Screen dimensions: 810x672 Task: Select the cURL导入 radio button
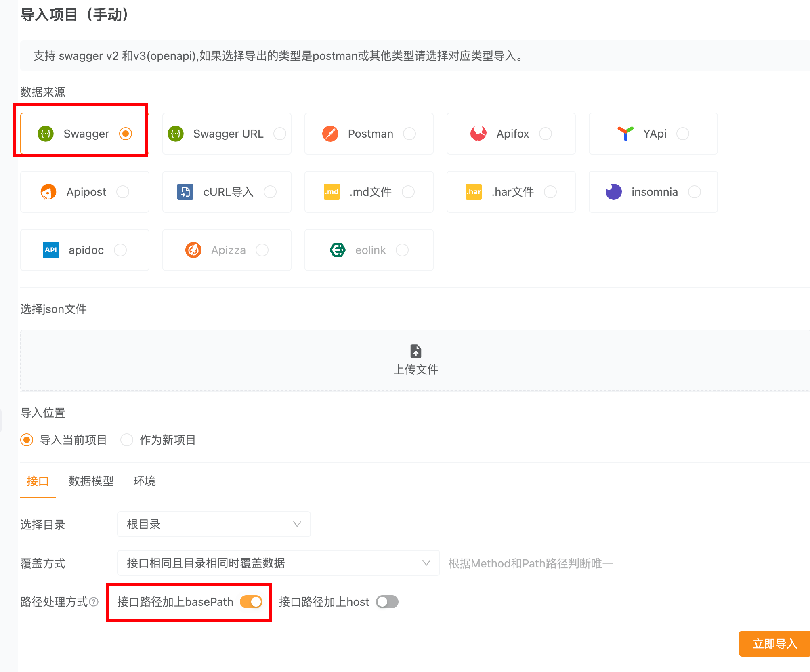point(270,192)
